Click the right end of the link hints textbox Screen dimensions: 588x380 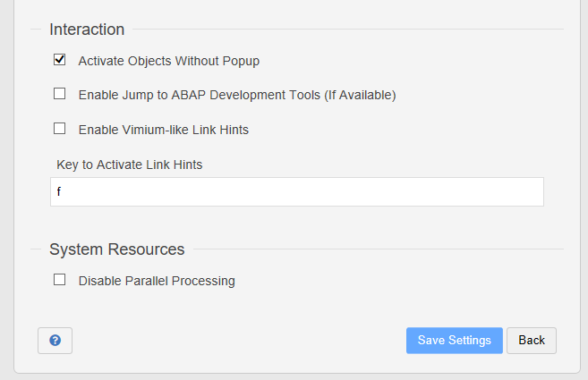click(x=534, y=192)
